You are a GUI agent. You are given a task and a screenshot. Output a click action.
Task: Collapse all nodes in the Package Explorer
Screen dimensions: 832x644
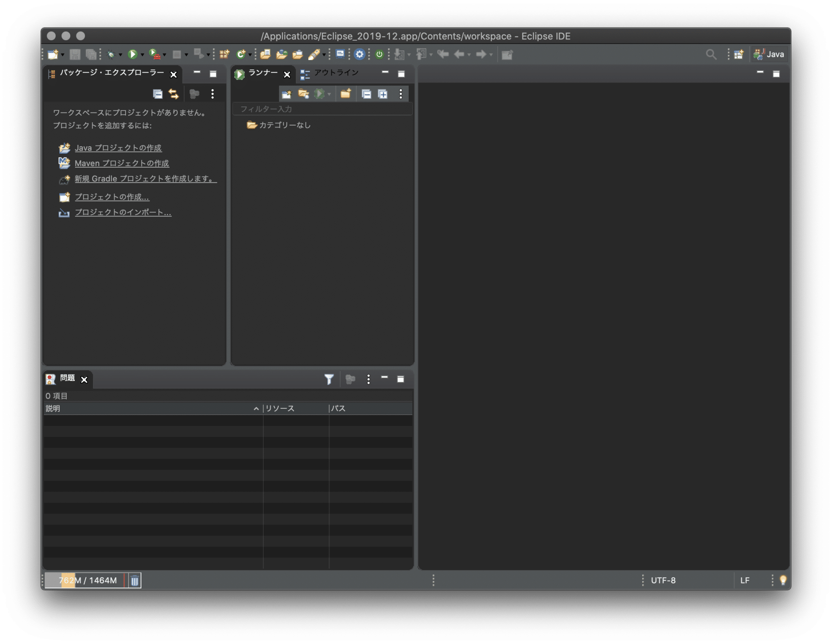158,94
